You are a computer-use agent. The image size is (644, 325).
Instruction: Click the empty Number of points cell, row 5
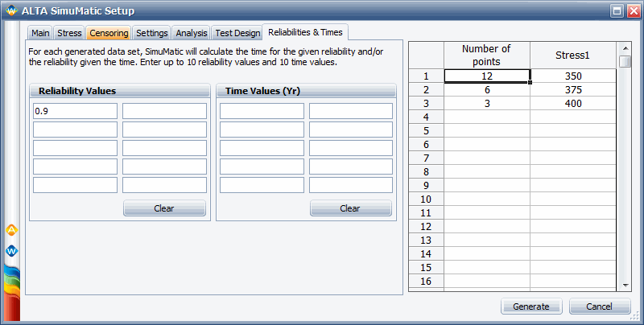(487, 130)
